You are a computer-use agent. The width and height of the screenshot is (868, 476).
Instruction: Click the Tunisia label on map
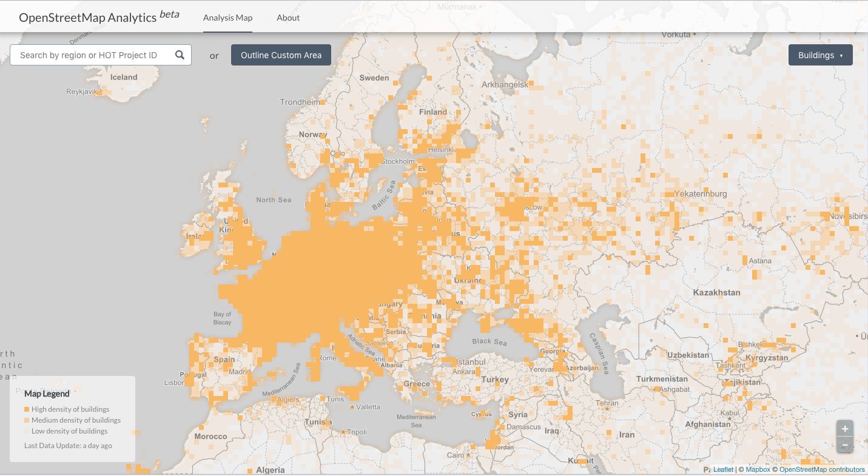click(x=318, y=422)
